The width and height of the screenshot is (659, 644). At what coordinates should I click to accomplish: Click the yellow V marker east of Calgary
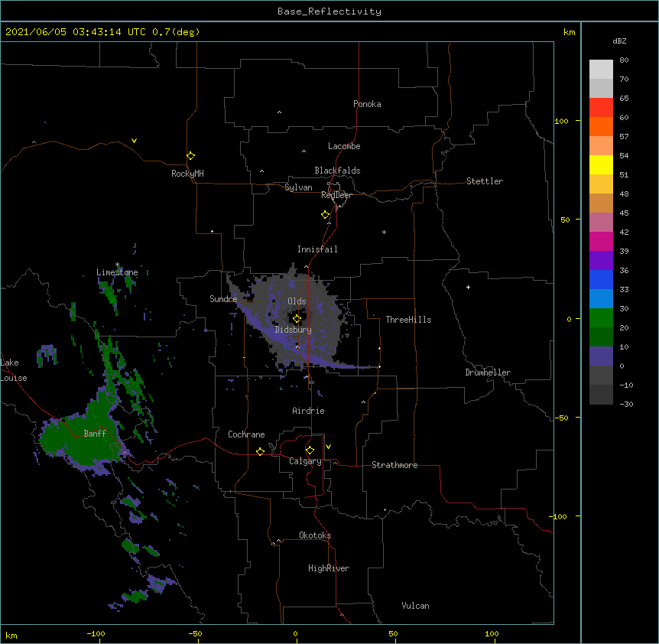point(328,447)
